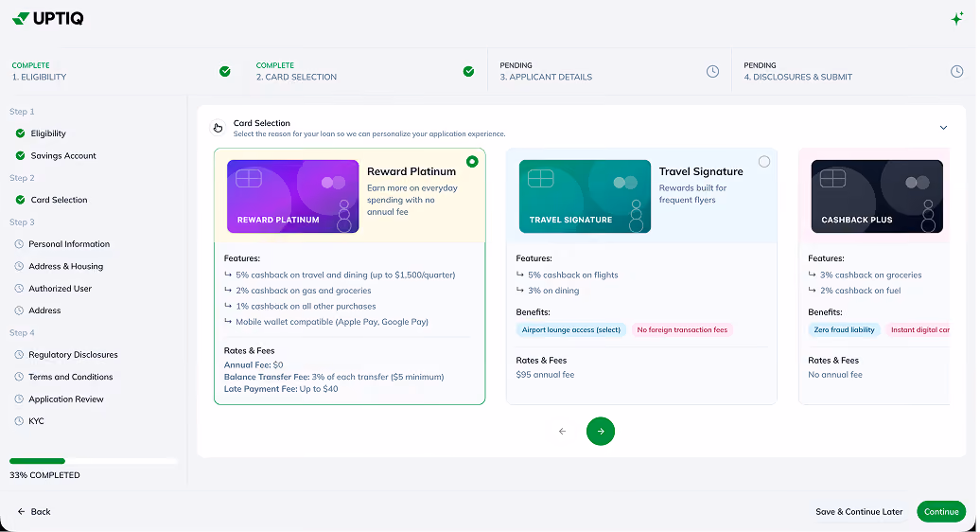Open Personal Information in the sidebar
This screenshot has height=532, width=980.
[69, 244]
